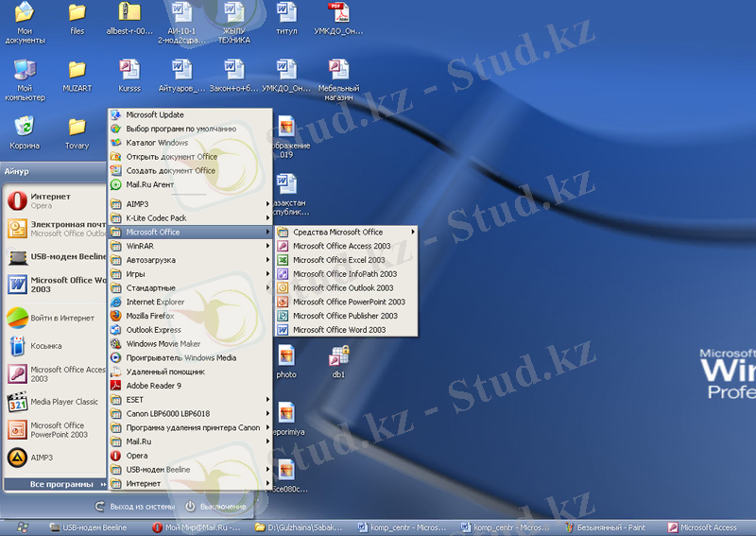The width and height of the screenshot is (756, 536).
Task: Click the Выход из системы button
Action: [133, 507]
